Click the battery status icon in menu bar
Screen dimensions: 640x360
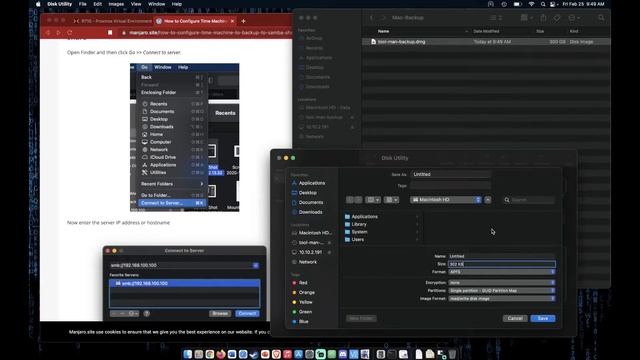(518, 4)
